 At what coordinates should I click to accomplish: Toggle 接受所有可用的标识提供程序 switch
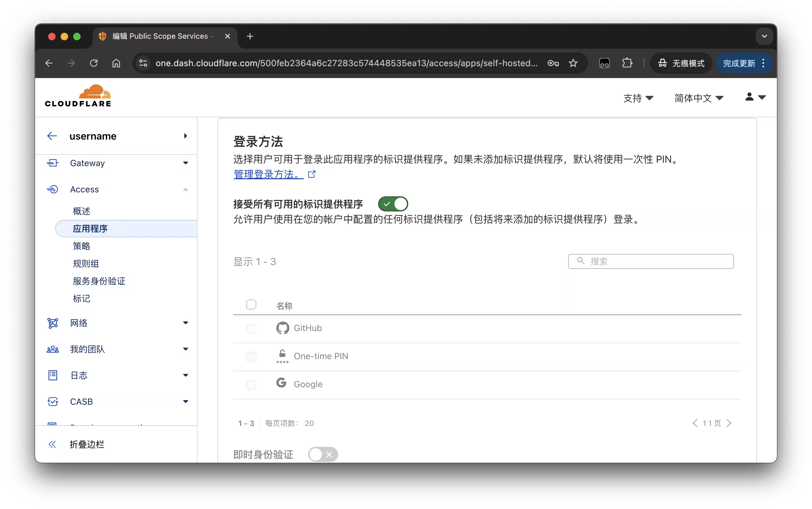[393, 204]
